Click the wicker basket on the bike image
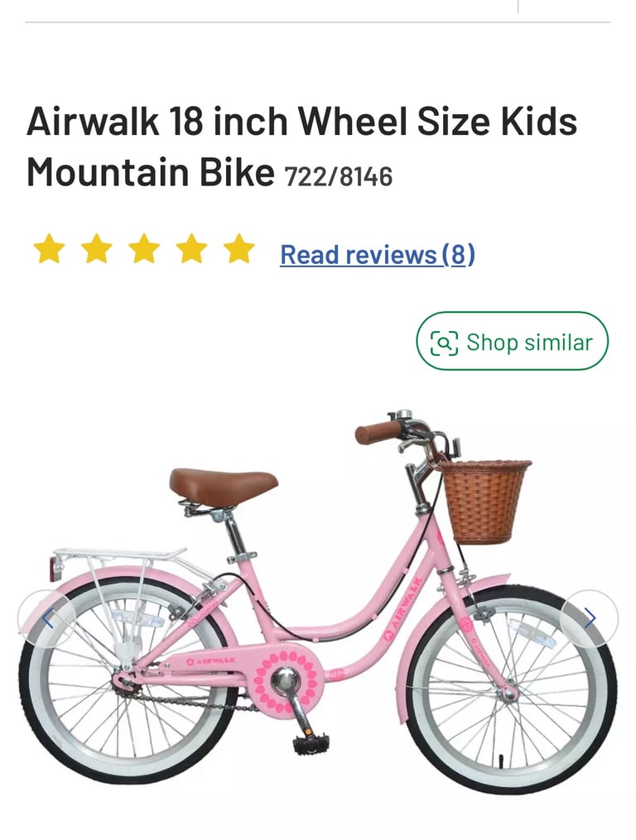 pyautogui.click(x=483, y=502)
